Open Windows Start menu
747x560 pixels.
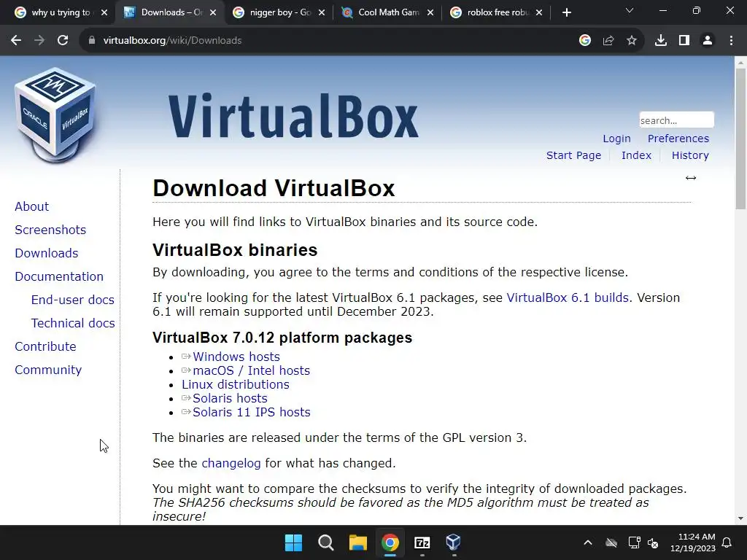coord(293,542)
